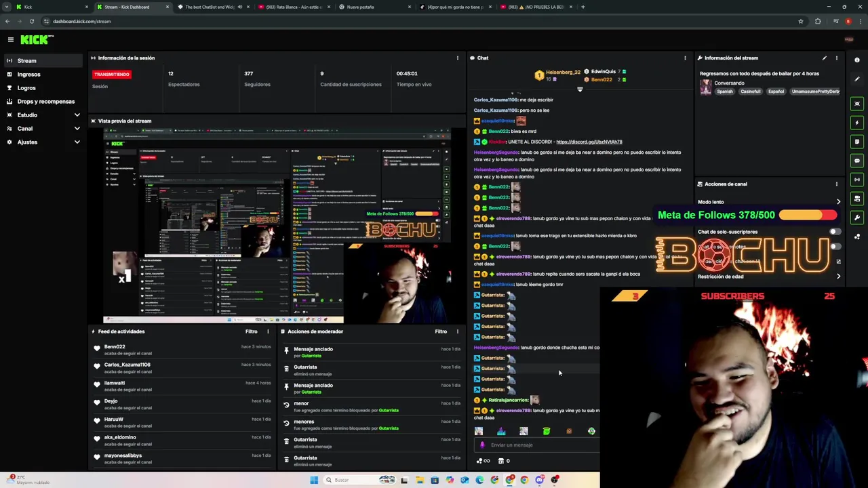Open the lightning bolt panel in right toolbar
This screenshot has height=488, width=868.
tap(857, 123)
